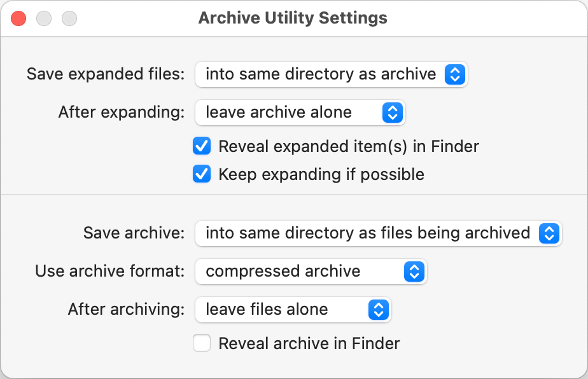
Task: Click the blue chevrons on After archiving popup
Action: pos(378,310)
